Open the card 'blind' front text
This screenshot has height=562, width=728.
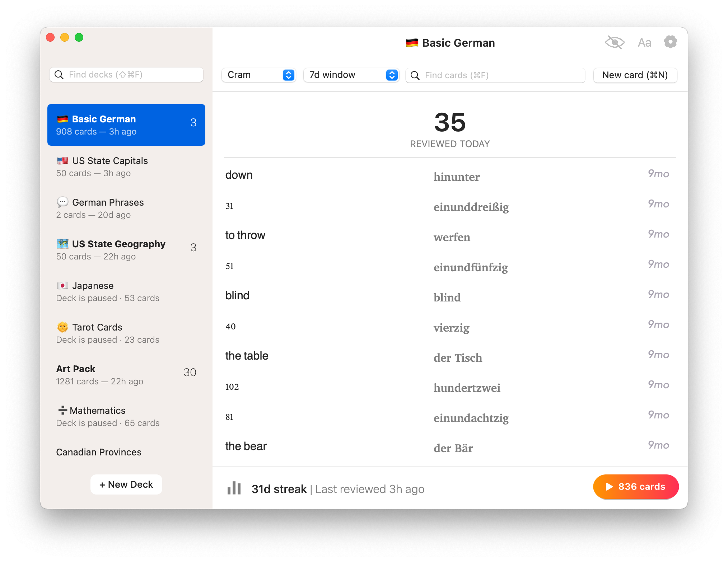click(237, 296)
